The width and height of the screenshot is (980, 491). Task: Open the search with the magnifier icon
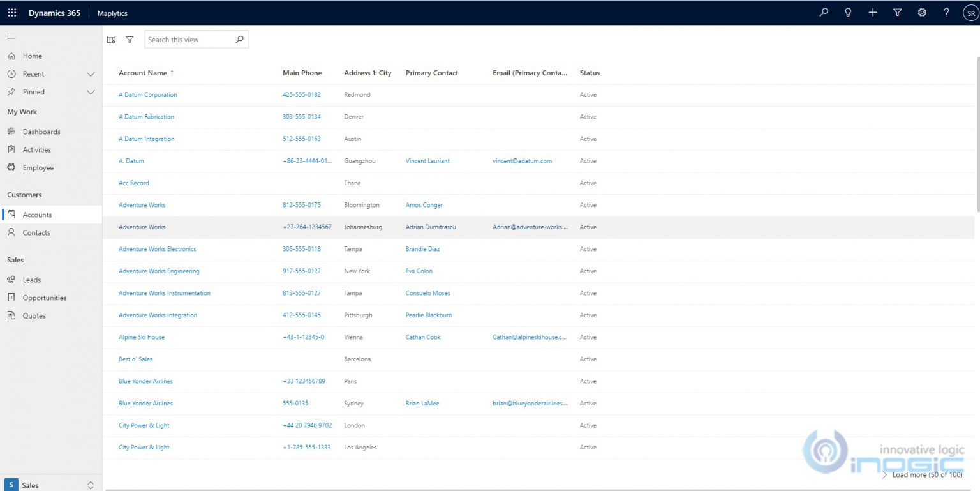823,12
